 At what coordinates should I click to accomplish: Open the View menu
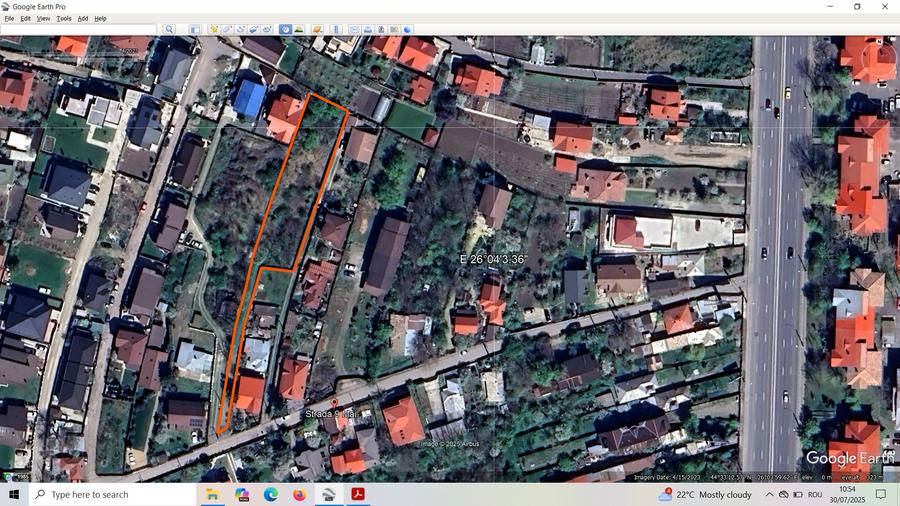[44, 18]
